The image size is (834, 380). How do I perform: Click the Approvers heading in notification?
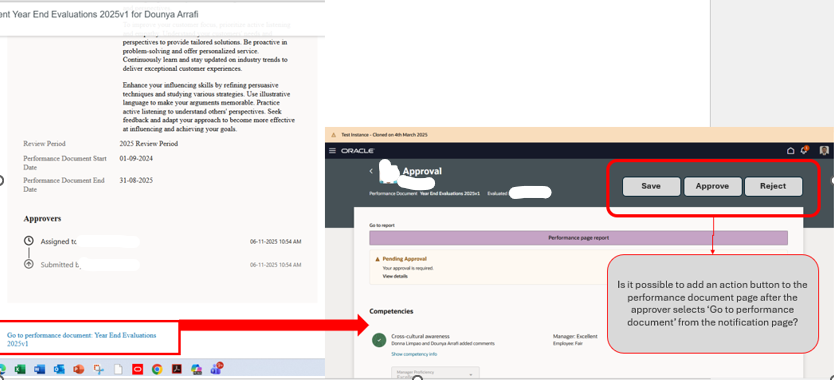click(42, 218)
